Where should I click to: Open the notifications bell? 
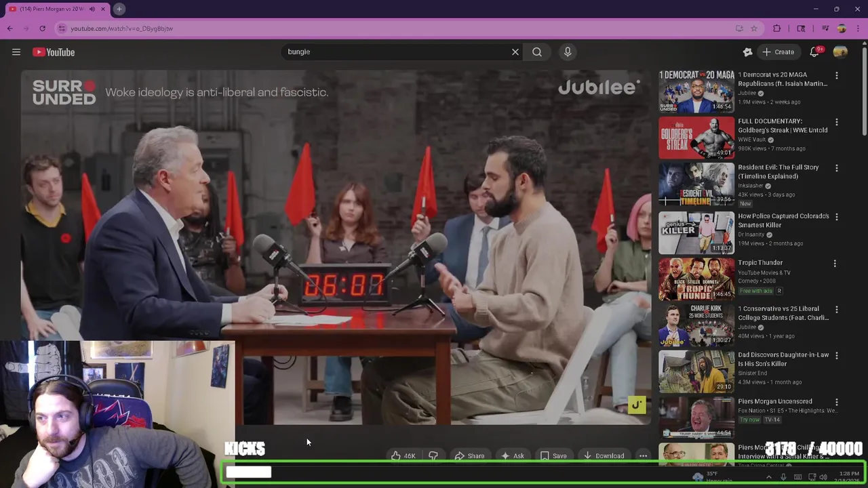(x=814, y=52)
